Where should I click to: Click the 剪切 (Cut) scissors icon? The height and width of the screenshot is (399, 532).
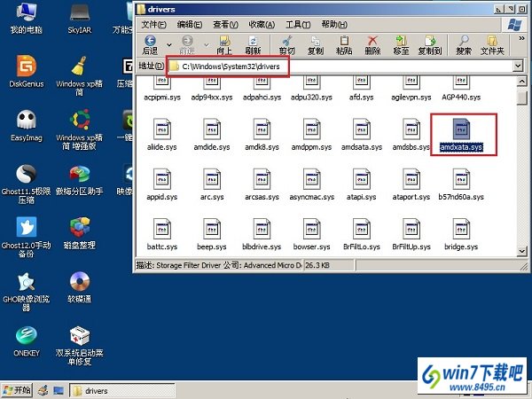coord(287,45)
